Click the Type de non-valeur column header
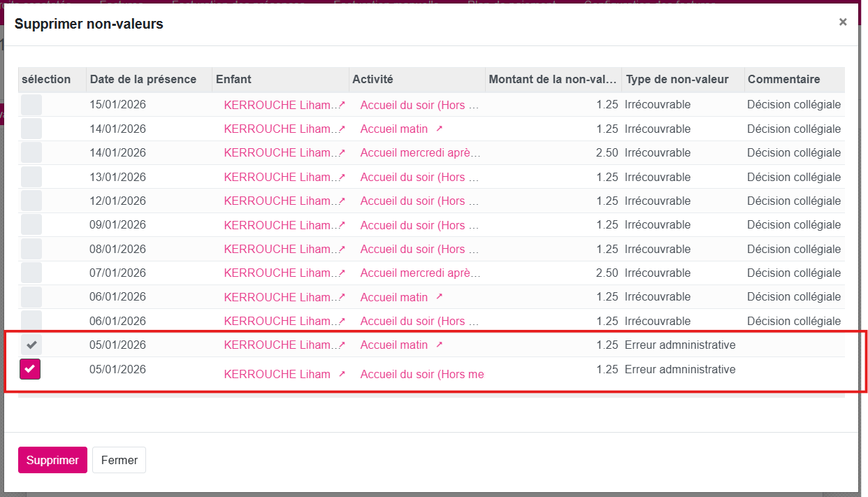 pos(677,79)
